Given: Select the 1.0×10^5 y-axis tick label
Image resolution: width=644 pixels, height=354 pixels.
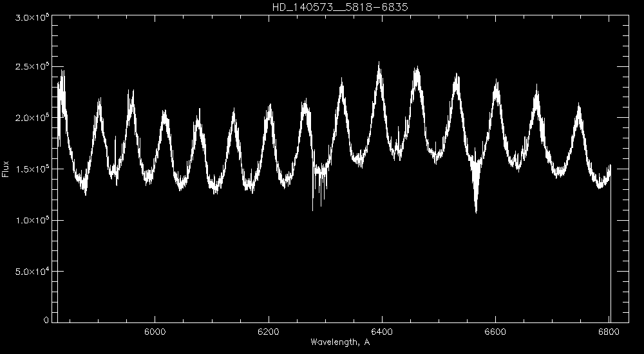Looking at the screenshot, I should (x=32, y=221).
